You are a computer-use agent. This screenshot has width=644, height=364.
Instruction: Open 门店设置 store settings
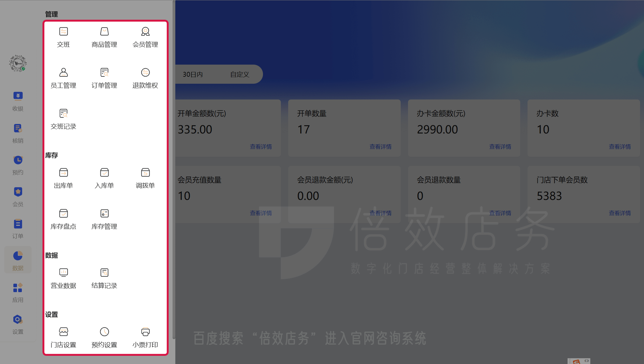pyautogui.click(x=63, y=338)
